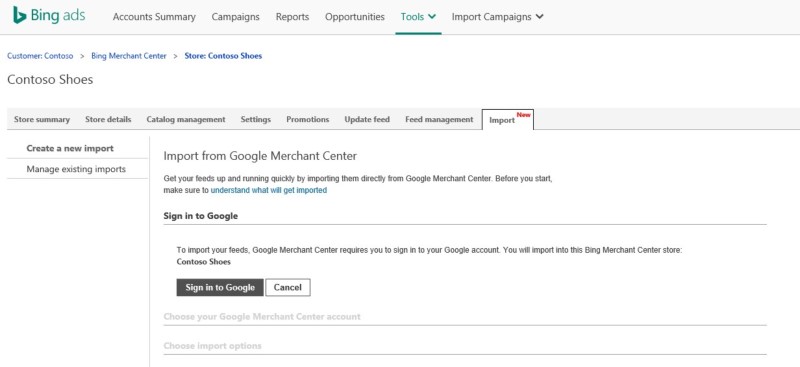Switch to the Store details tab
The width and height of the screenshot is (800, 367).
[x=108, y=119]
